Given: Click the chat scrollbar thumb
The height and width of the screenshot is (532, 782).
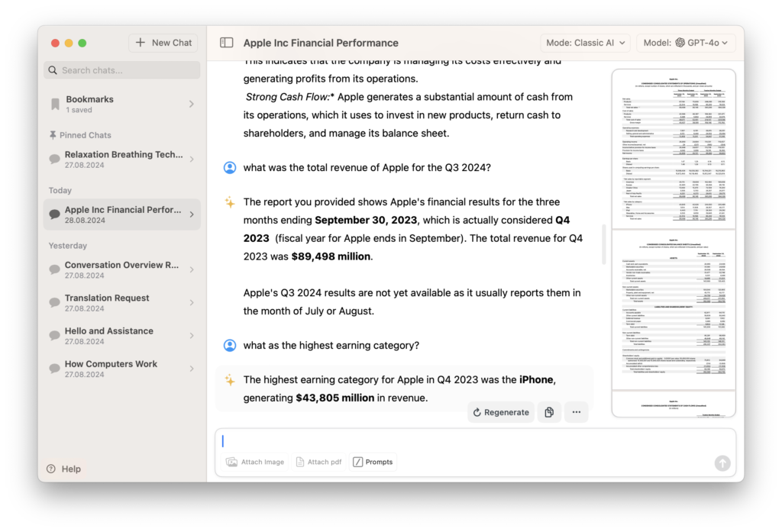Looking at the screenshot, I should (x=604, y=243).
